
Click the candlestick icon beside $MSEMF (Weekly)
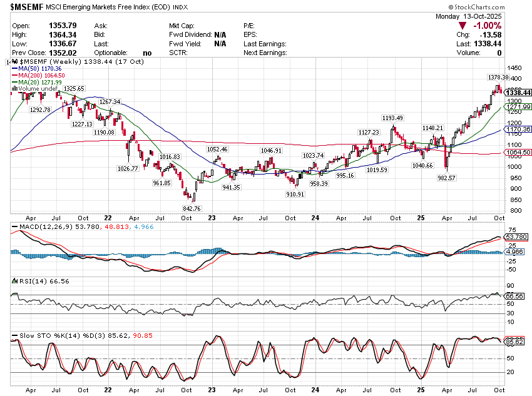(x=14, y=62)
